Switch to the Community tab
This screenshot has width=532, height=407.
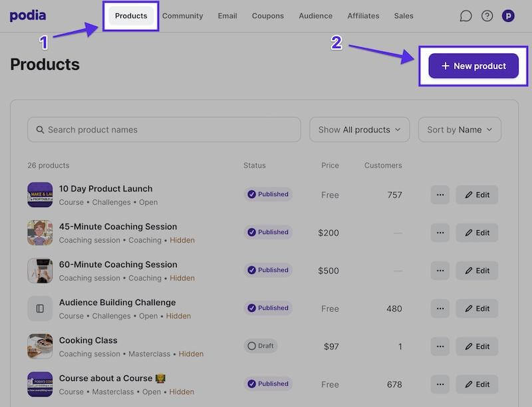183,16
